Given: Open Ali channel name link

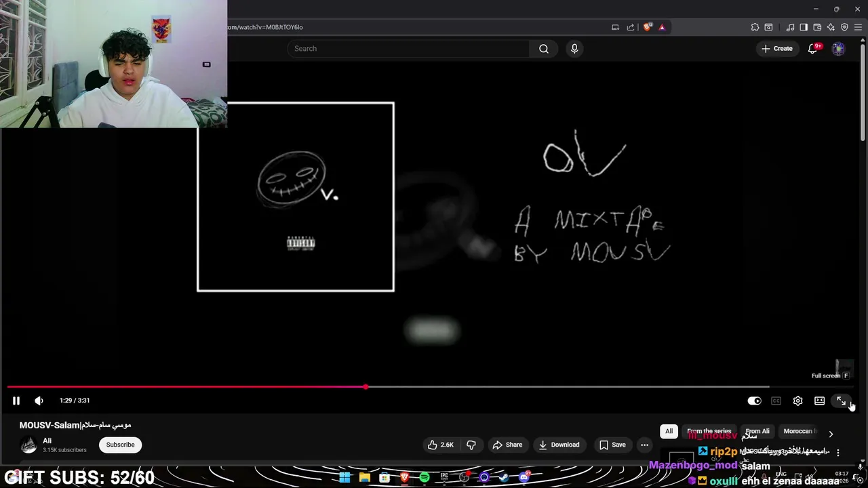Looking at the screenshot, I should click(x=47, y=441).
